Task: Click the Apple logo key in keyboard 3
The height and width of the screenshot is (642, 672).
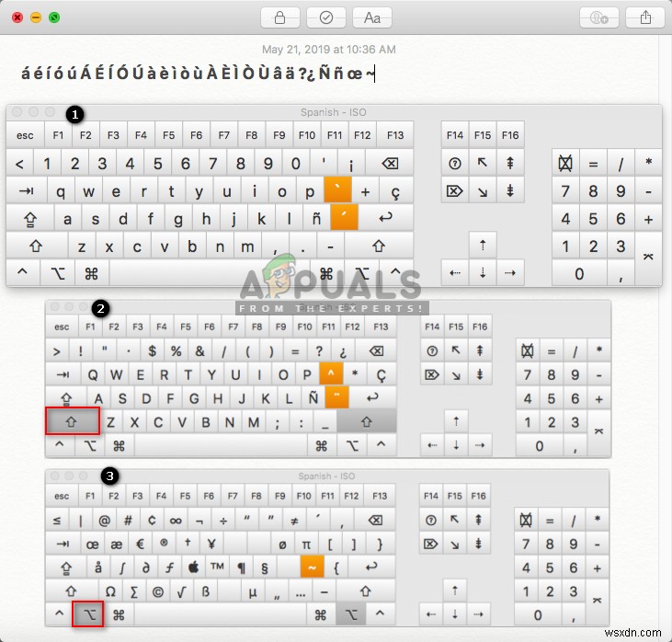Action: [194, 567]
